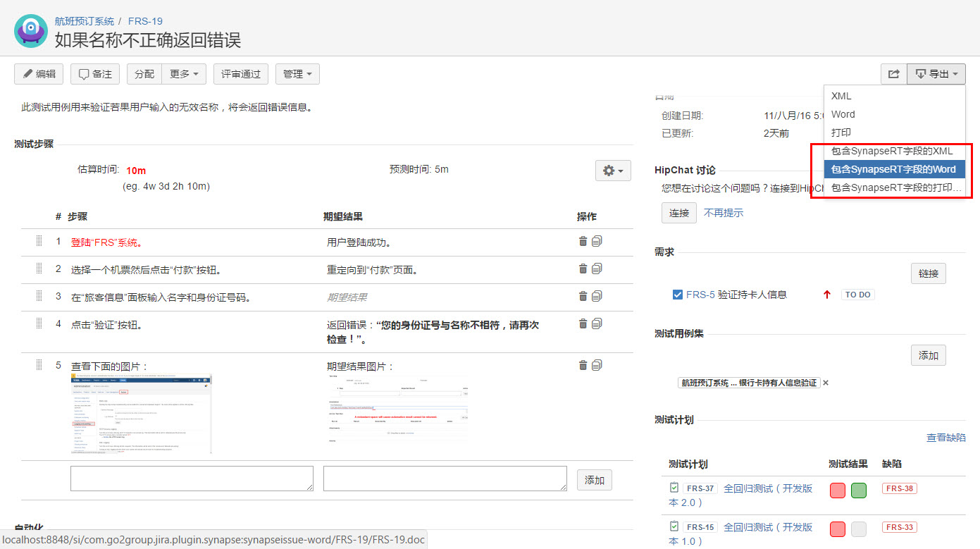
Task: Grab the drag handle of step 4
Action: [39, 323]
